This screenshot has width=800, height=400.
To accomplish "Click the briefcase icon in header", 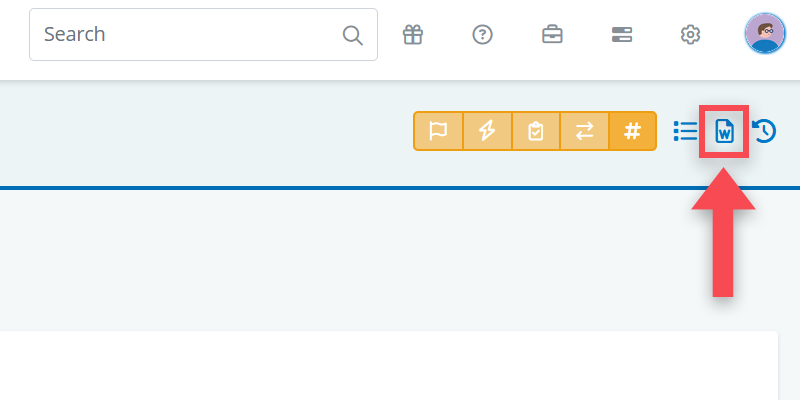I will pos(552,34).
